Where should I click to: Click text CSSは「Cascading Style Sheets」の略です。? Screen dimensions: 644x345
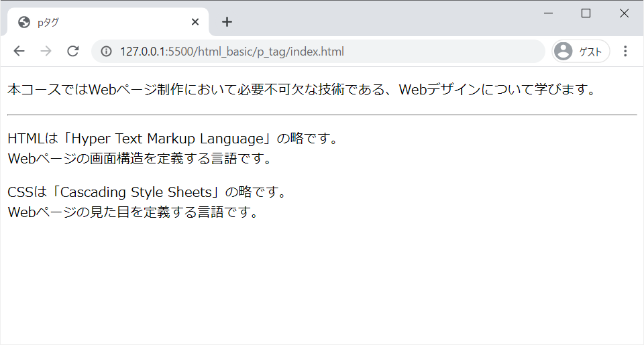click(x=147, y=192)
